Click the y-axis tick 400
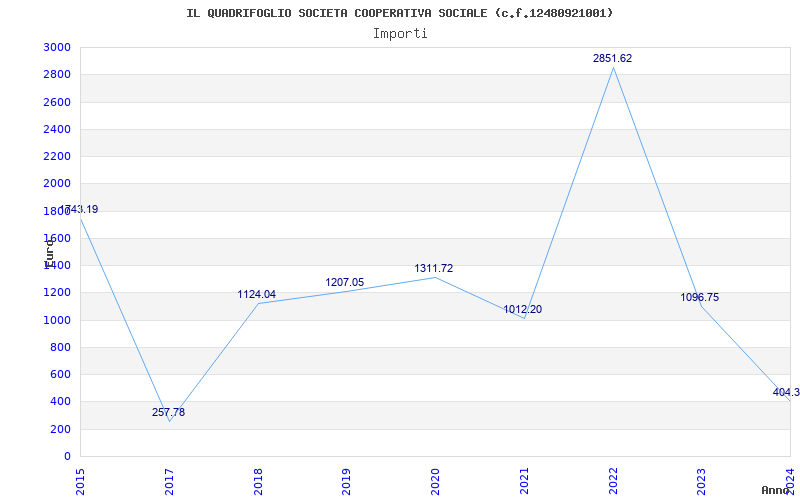Viewport: 800px width, 500px height. (x=61, y=402)
